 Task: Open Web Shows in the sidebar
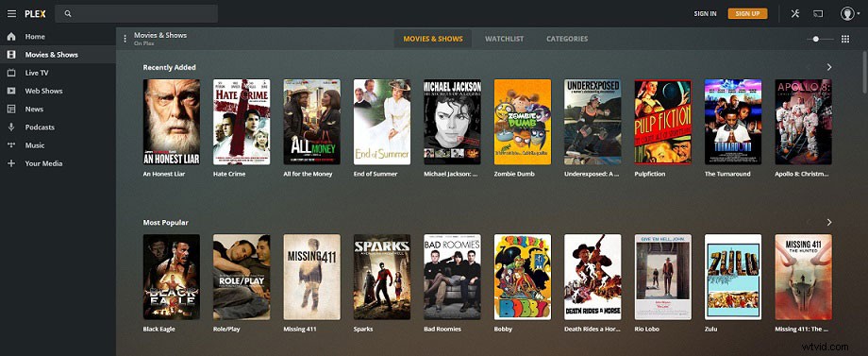pos(58,91)
